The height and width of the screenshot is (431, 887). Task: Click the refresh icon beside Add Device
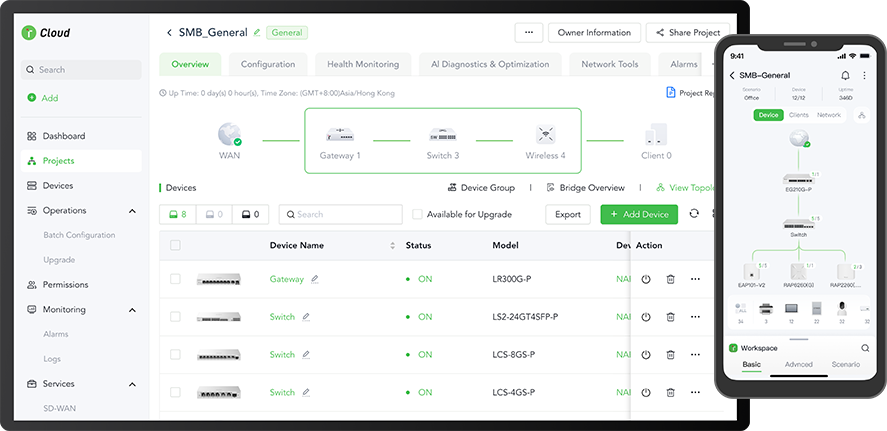(x=694, y=214)
